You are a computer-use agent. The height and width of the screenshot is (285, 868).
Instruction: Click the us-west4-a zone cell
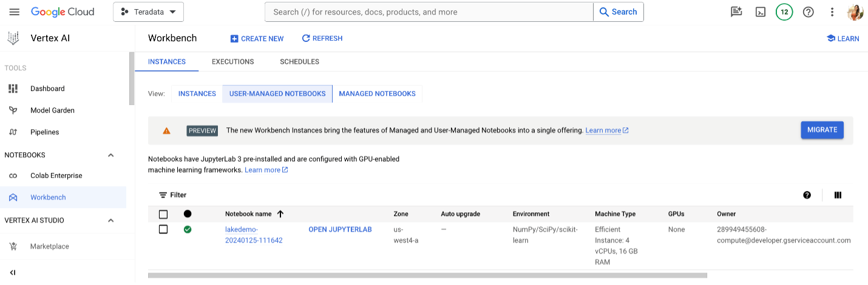coord(406,235)
